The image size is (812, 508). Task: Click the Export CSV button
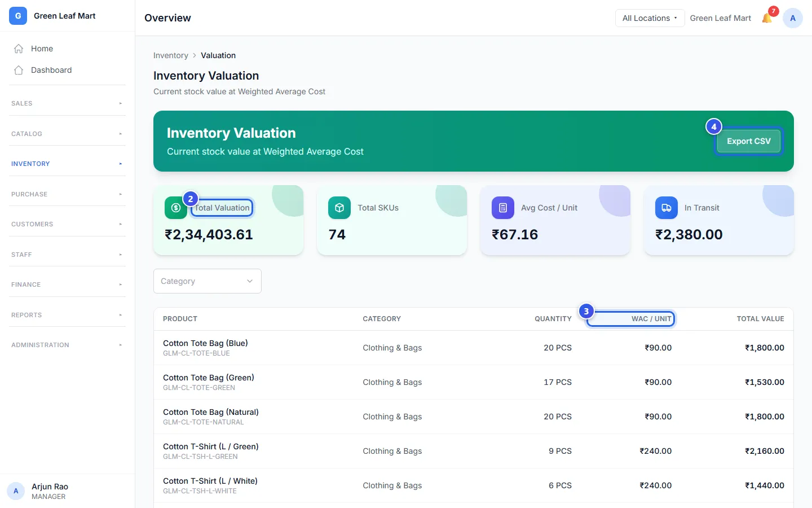[749, 141]
